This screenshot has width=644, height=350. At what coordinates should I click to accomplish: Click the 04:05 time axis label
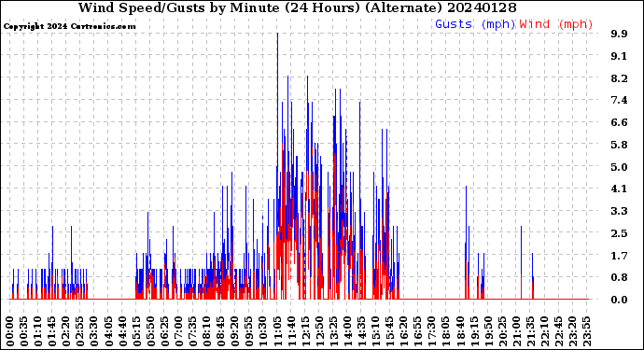(x=108, y=330)
